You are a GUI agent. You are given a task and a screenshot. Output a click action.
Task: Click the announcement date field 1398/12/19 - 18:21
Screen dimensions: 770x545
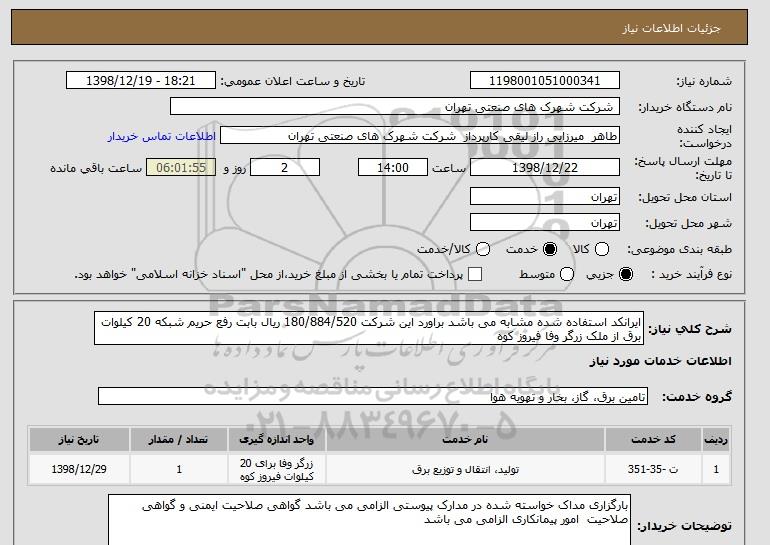click(141, 81)
